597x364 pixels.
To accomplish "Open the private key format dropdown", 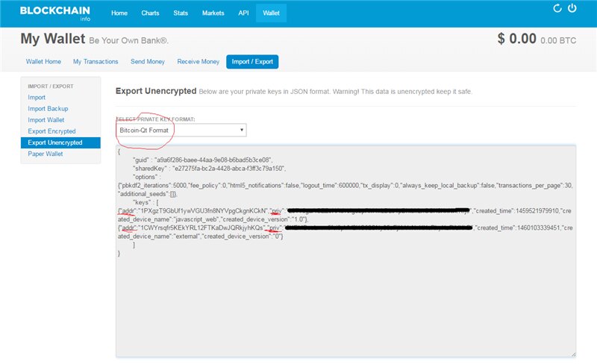I will click(x=181, y=130).
